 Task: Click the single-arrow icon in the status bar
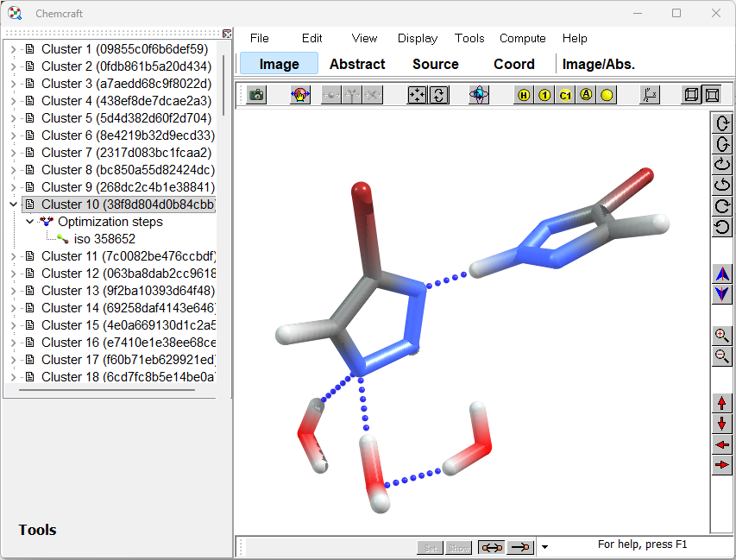(x=520, y=547)
